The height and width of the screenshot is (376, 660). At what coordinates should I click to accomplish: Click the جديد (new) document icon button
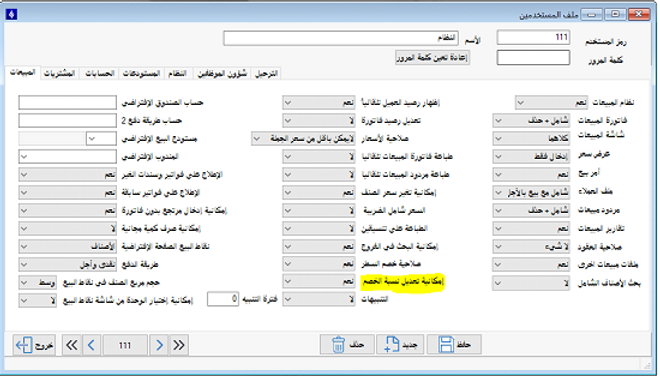pos(401,345)
